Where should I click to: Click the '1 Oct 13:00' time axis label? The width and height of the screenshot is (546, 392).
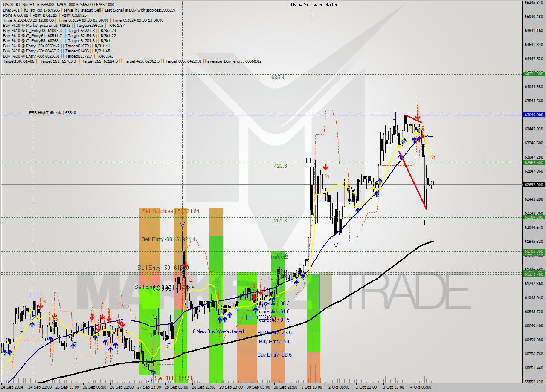[x=312, y=387]
